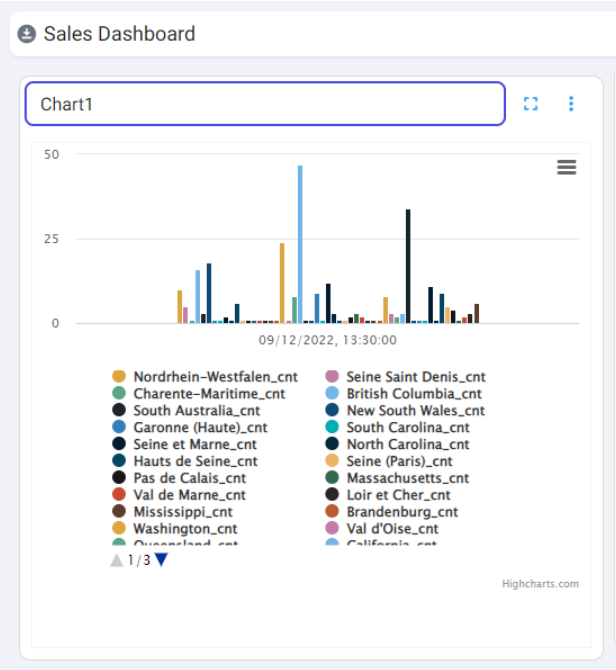The width and height of the screenshot is (616, 670).
Task: Toggle Pas de Calais_cnt legend entry
Action: (x=179, y=478)
